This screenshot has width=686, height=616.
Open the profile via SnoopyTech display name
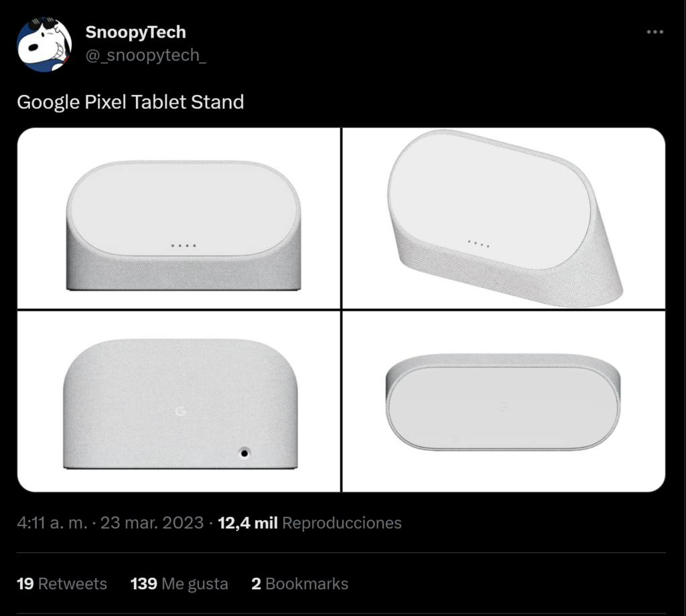coord(135,31)
